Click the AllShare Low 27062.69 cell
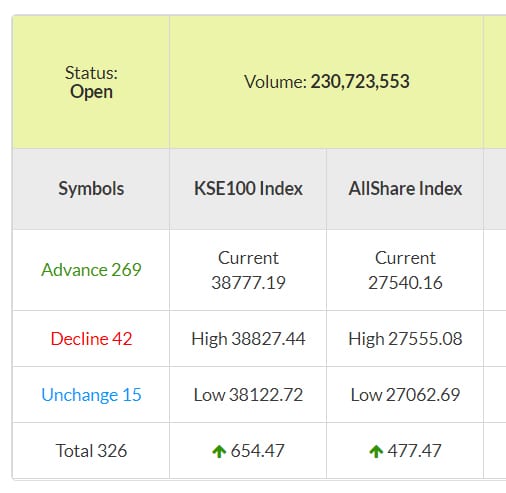Viewport: 506px width, 493px height. pos(405,395)
